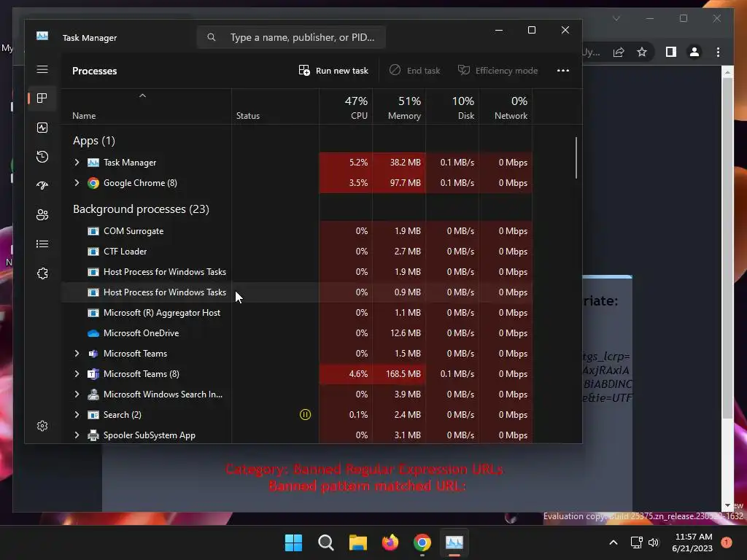Show hidden icons chevron in system tray
This screenshot has height=560, width=747.
[613, 542]
